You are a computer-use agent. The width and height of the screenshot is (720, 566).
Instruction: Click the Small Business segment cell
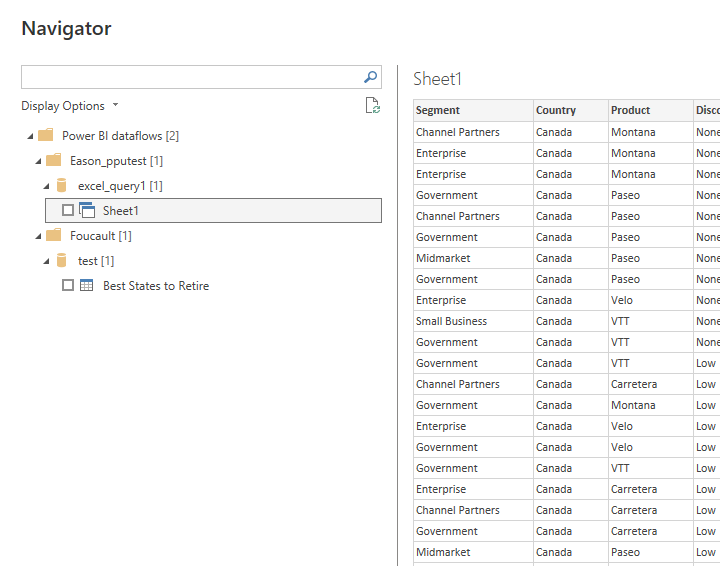click(473, 321)
